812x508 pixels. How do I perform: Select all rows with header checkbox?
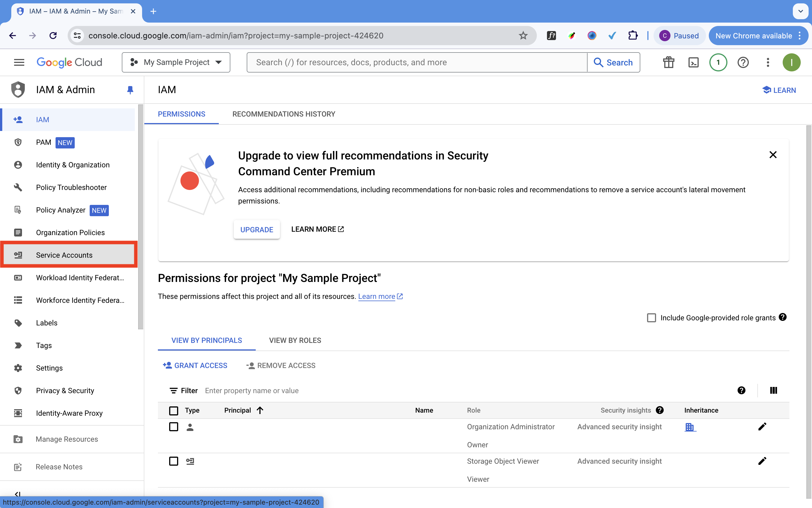(x=173, y=411)
